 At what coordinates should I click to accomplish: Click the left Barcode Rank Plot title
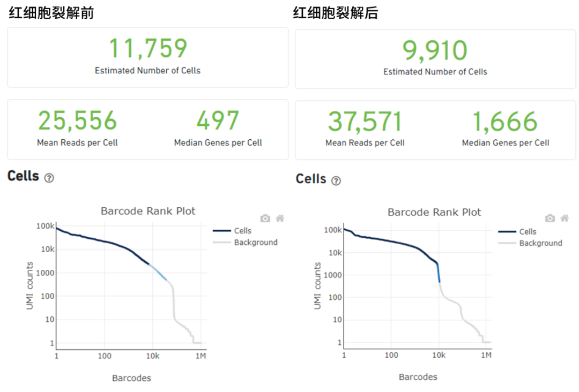(x=148, y=211)
